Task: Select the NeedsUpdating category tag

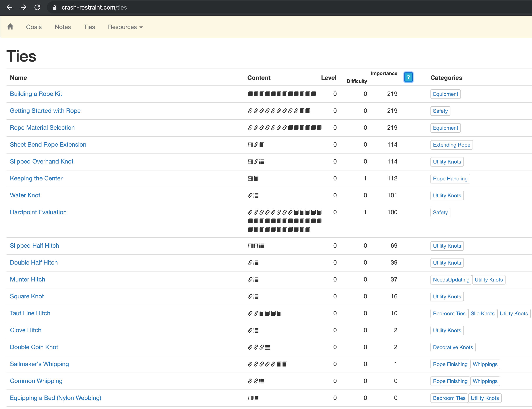Action: 451,280
